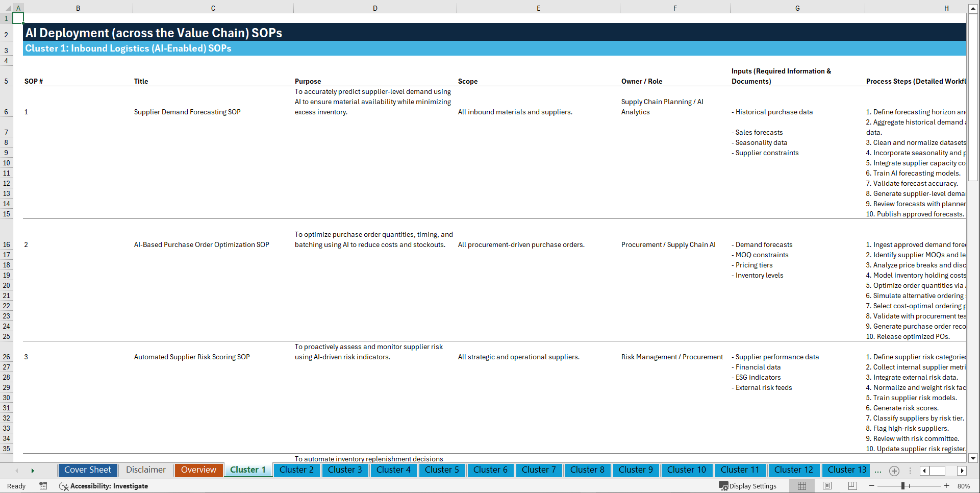
Task: Switch to the Cluster 7 sheet
Action: point(539,470)
